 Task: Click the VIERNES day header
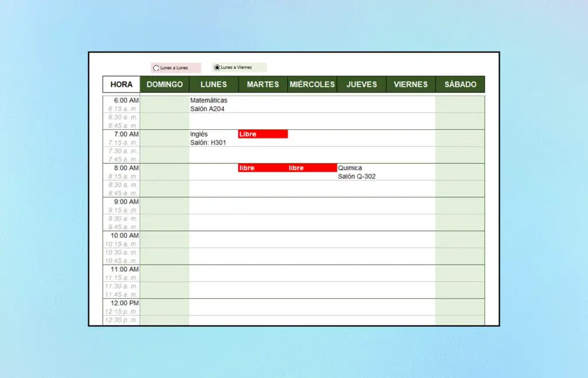[x=411, y=84]
